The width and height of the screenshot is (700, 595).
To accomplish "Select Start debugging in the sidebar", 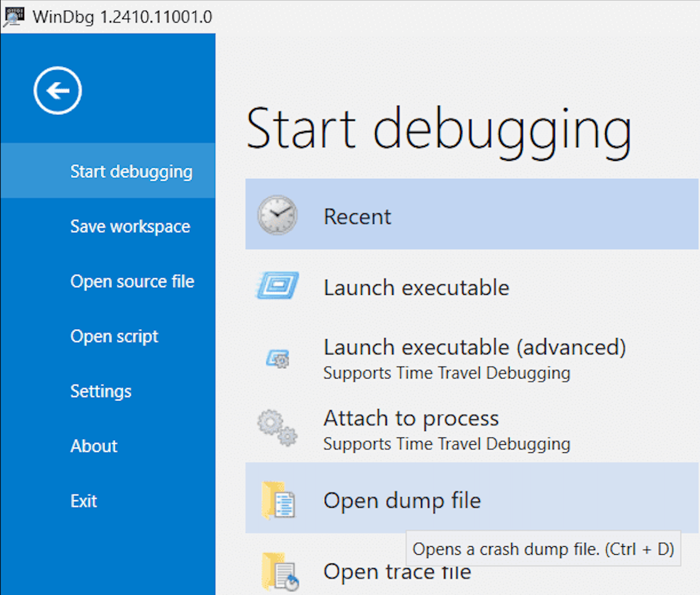I will click(108, 171).
